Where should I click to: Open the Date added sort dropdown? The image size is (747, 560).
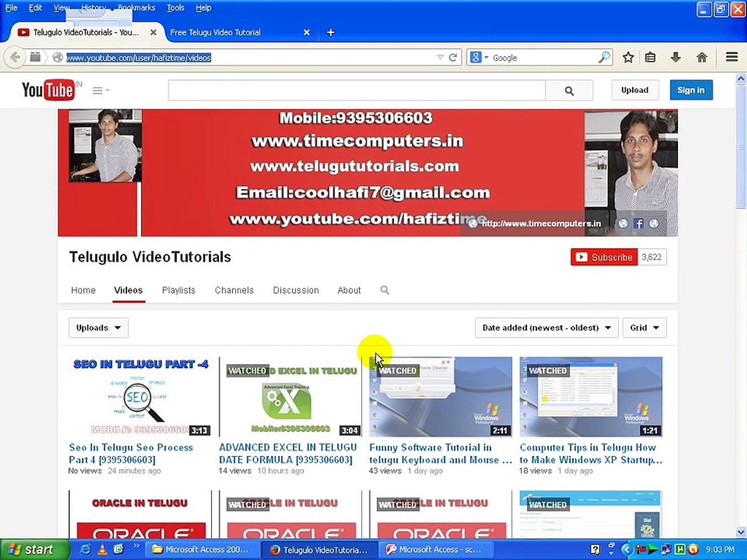click(547, 328)
